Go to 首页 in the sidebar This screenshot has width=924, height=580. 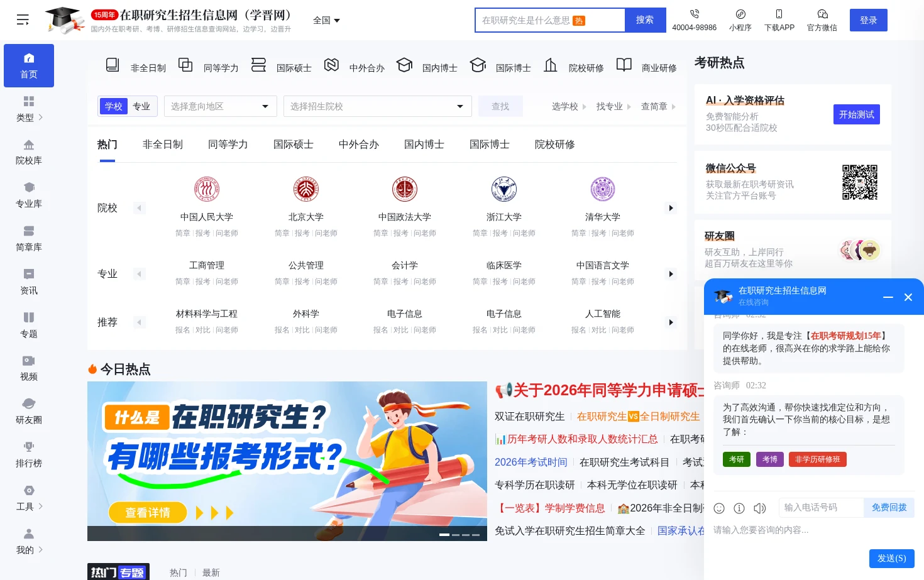29,65
